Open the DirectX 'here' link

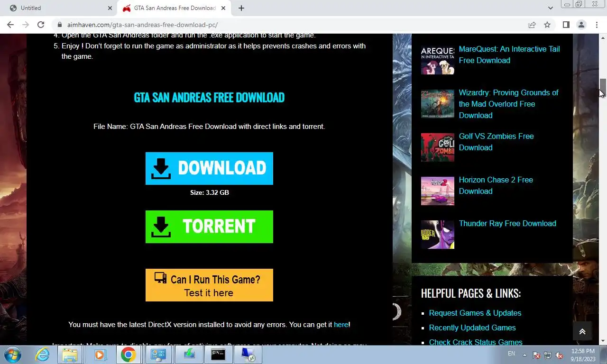coord(341,325)
